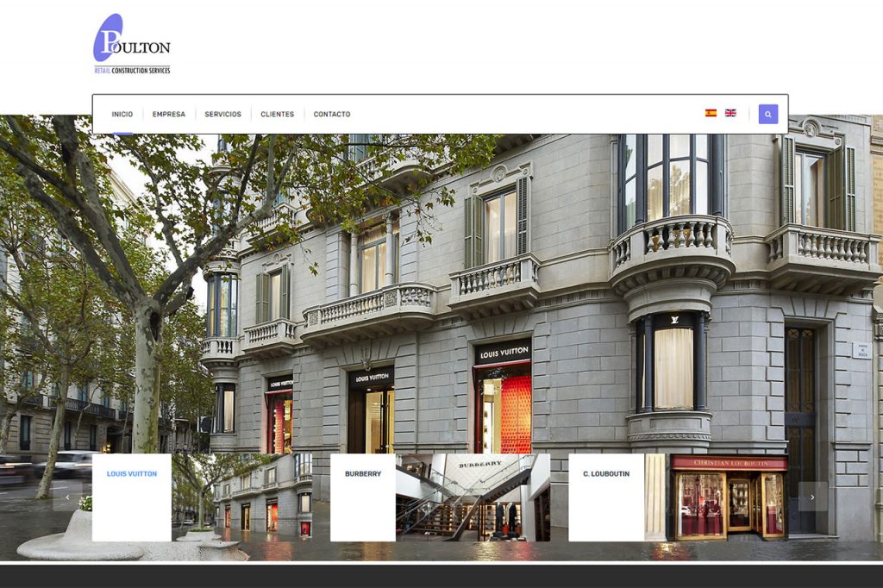Go to previous slide arrow
The height and width of the screenshot is (588, 883).
point(67,497)
